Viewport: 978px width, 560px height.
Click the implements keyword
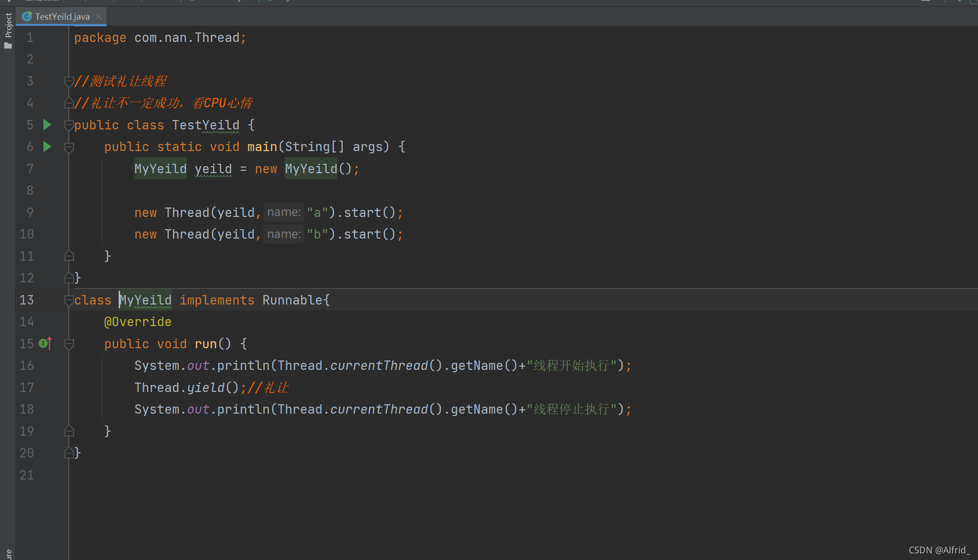coord(217,300)
